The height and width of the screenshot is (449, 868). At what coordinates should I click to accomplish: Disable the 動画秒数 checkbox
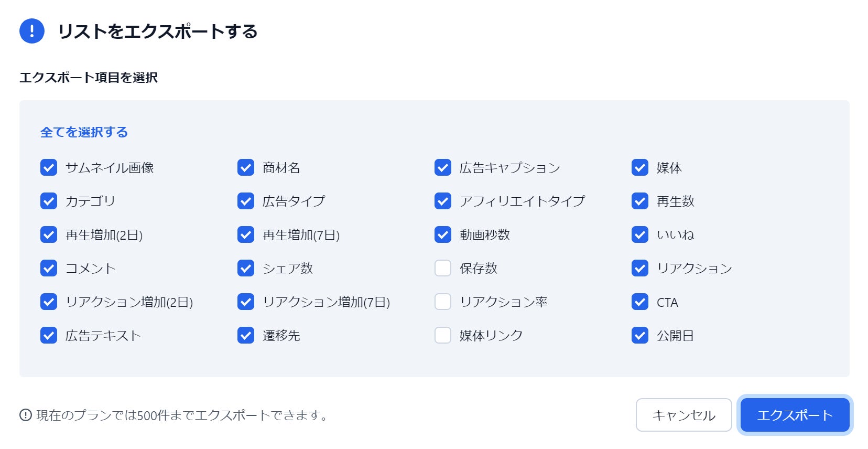(443, 234)
